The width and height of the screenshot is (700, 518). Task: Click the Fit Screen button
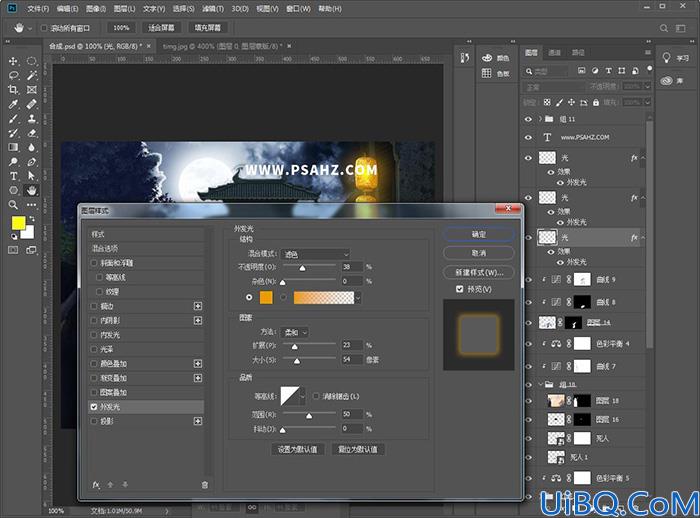(161, 28)
